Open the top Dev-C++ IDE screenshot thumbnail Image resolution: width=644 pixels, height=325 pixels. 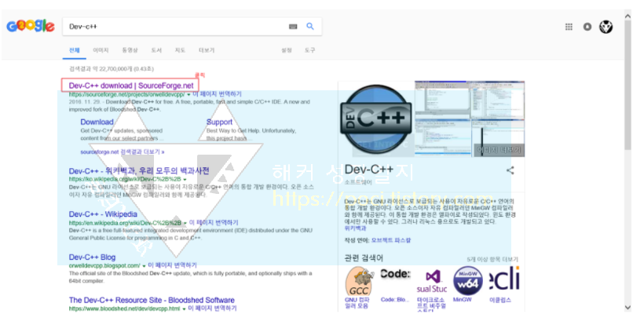[442, 100]
